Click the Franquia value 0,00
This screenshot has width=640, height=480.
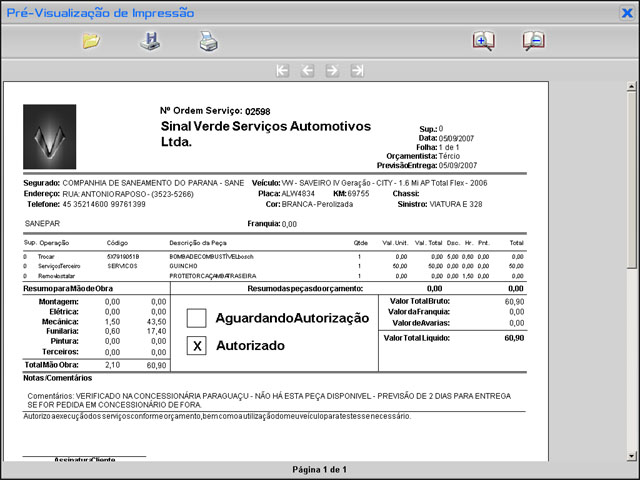[x=289, y=224]
